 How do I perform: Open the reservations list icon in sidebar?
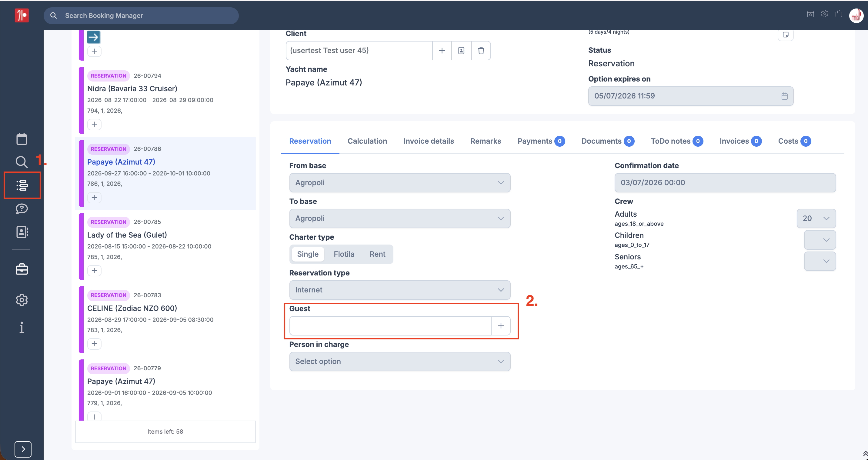22,185
